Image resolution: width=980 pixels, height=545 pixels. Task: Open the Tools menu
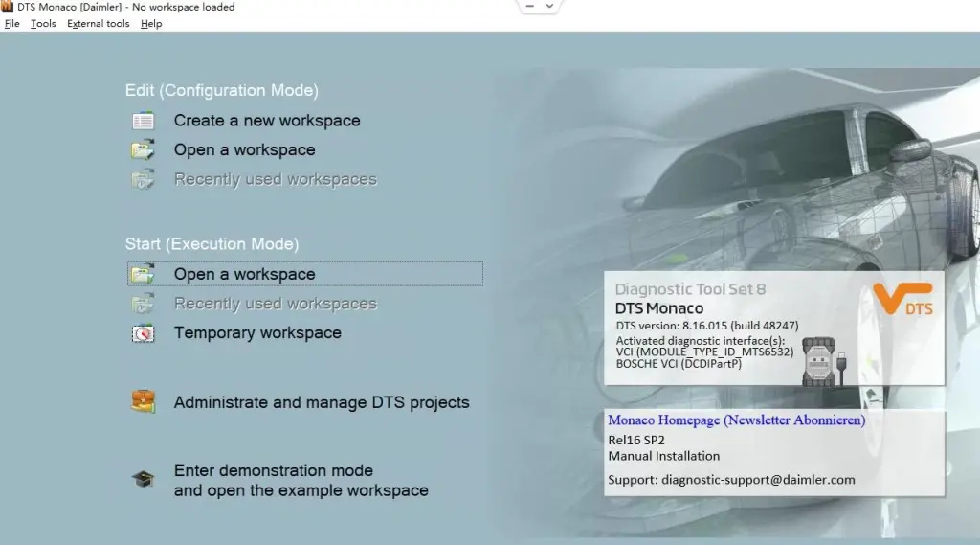coord(43,24)
